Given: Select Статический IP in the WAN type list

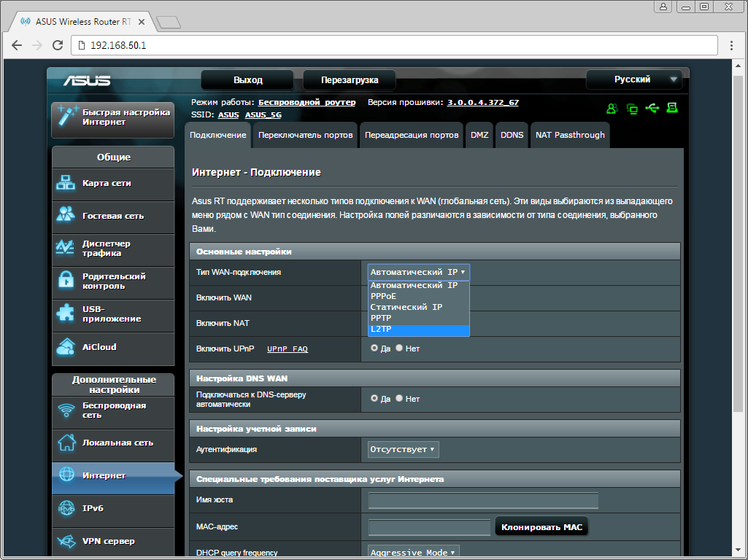Looking at the screenshot, I should pos(418,307).
